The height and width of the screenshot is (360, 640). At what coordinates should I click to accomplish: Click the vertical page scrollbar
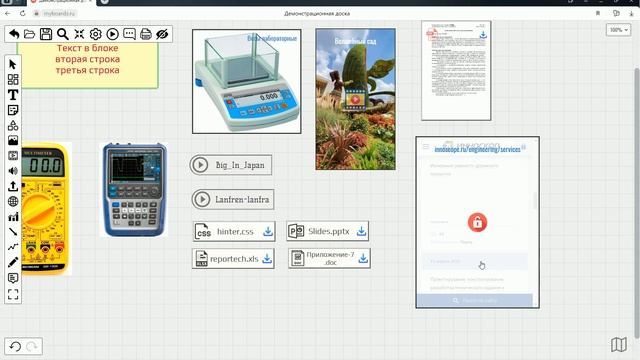pyautogui.click(x=636, y=202)
